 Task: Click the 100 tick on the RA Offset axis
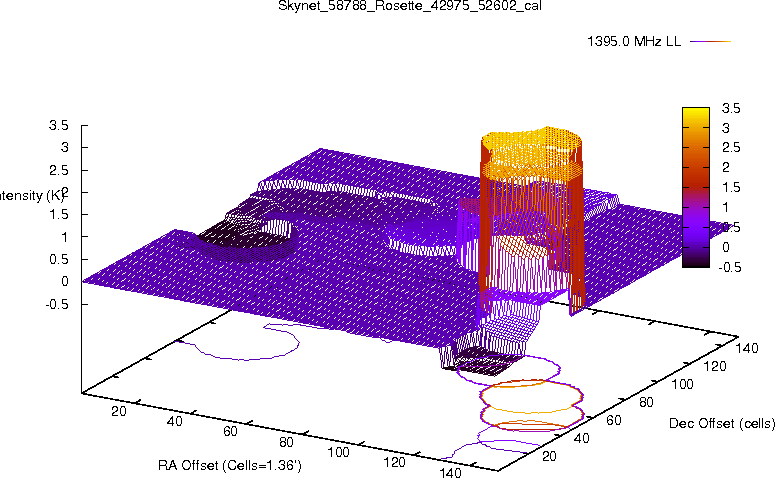[x=339, y=452]
